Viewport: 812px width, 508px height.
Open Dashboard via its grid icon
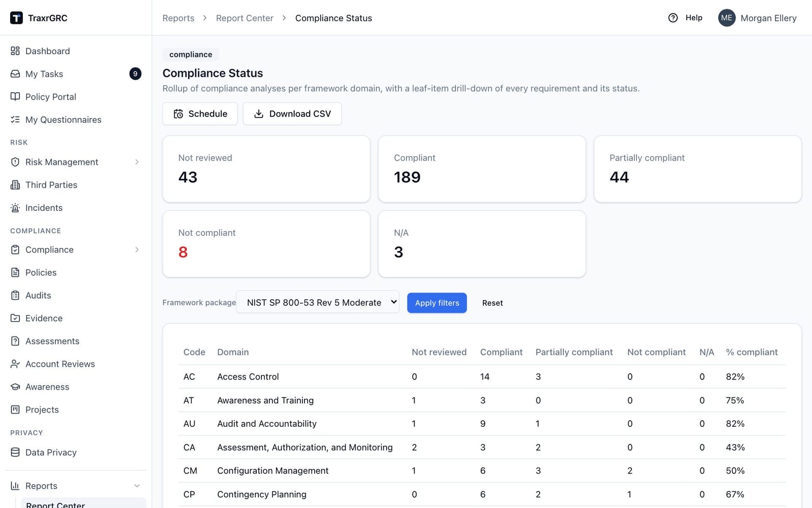pos(15,51)
